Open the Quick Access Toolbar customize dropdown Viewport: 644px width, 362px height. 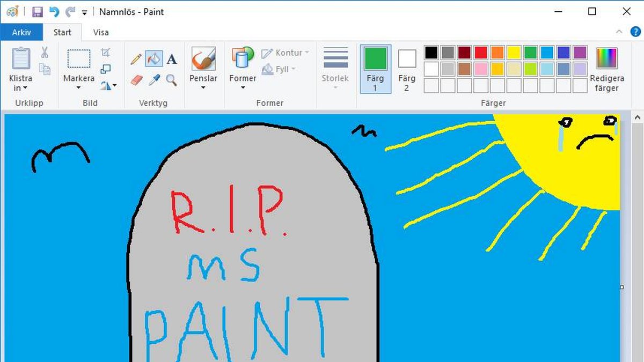click(84, 12)
